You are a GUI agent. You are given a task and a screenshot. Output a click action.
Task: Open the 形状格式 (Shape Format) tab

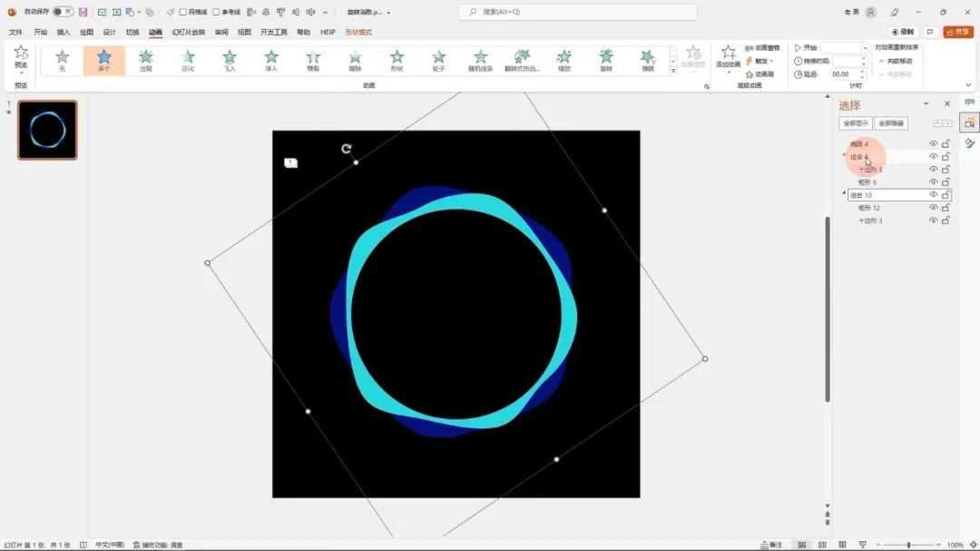(358, 32)
